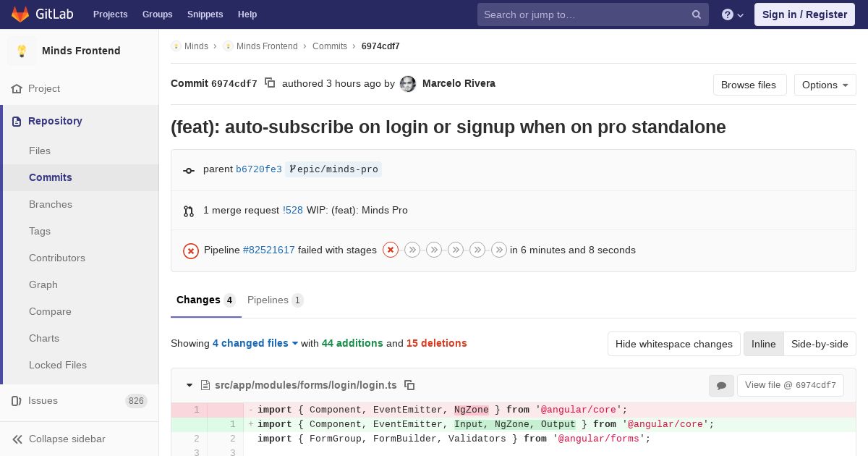868x456 pixels.
Task: Open Snippets in the navbar
Action: coord(205,14)
